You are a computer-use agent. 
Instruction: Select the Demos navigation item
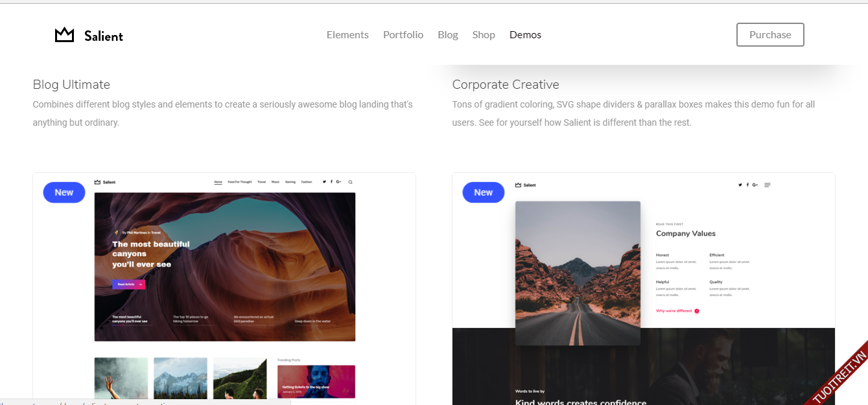pos(525,35)
